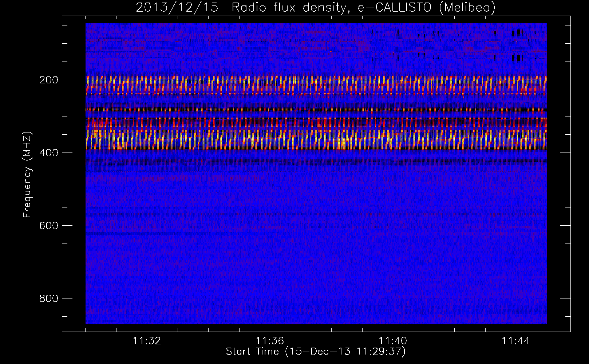This screenshot has height=364, width=589.
Task: Click the '600' frequency tick label
Action: pos(48,226)
